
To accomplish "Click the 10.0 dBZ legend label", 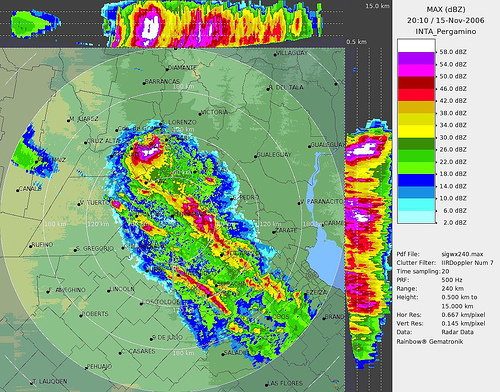I will click(x=453, y=198).
